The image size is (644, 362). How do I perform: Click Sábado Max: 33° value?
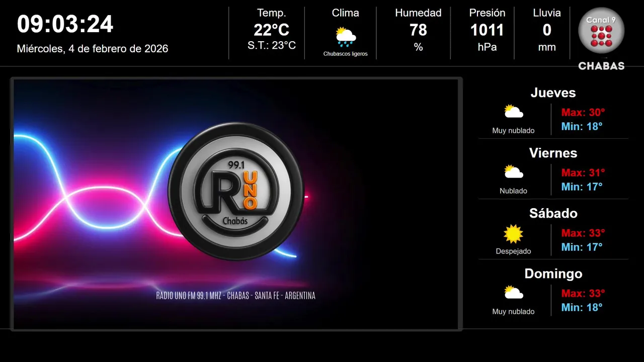click(x=583, y=233)
